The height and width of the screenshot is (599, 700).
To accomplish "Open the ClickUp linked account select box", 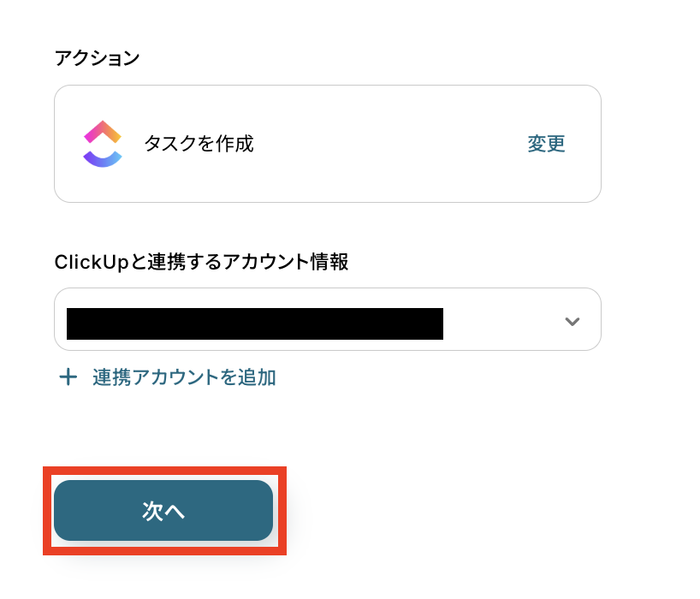I will click(505, 320).
